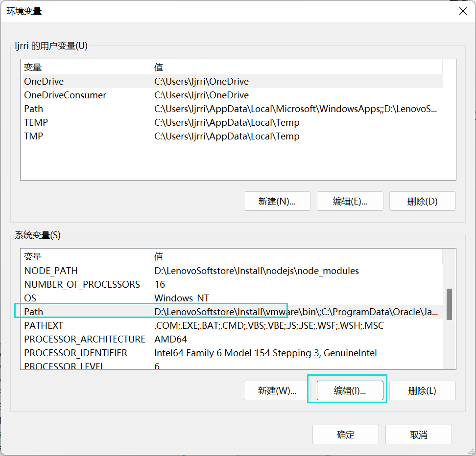
Task: Click 删除(D) for user variables
Action: pyautogui.click(x=423, y=201)
